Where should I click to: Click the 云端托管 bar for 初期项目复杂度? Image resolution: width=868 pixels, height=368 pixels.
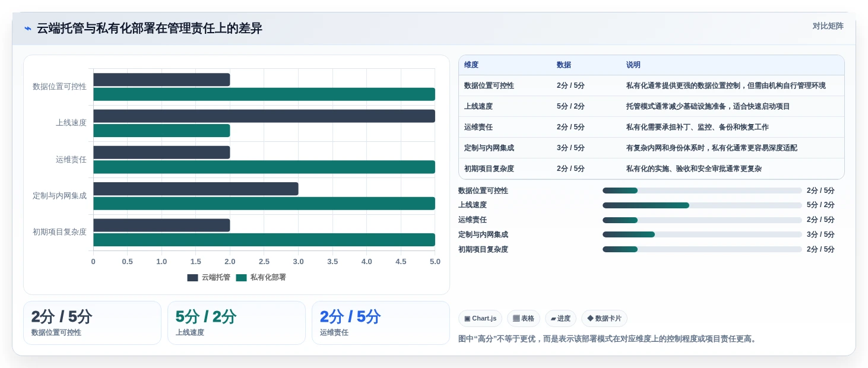tap(161, 225)
